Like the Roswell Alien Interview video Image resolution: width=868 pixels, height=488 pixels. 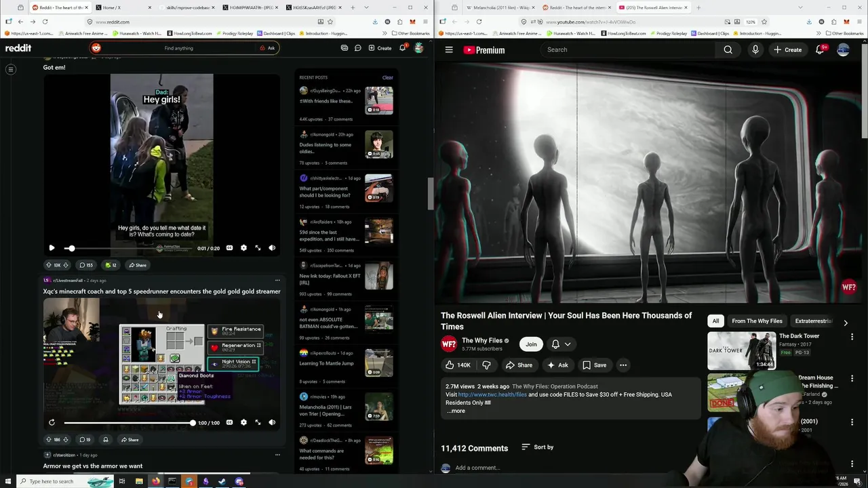pos(458,365)
